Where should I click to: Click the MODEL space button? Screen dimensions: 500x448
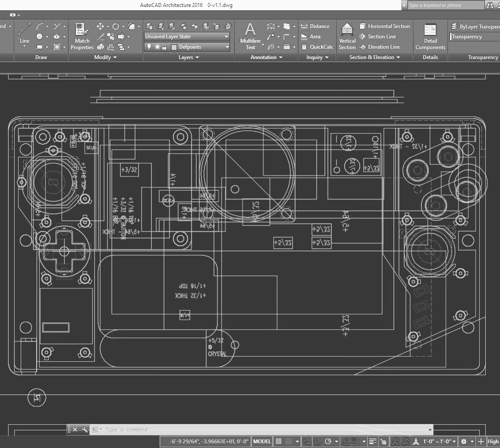click(x=262, y=442)
